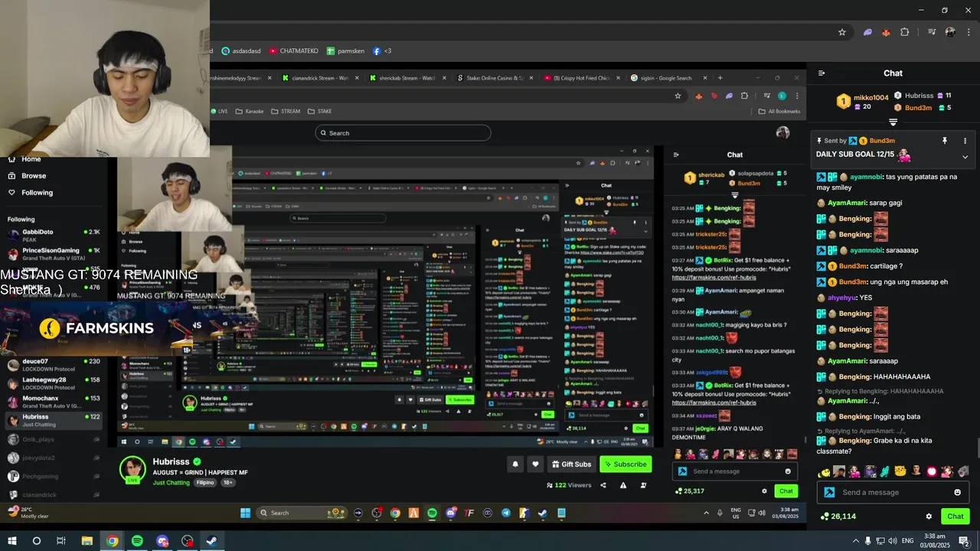The height and width of the screenshot is (551, 980).
Task: Open the STAKE bookmarks folder
Action: [x=319, y=111]
